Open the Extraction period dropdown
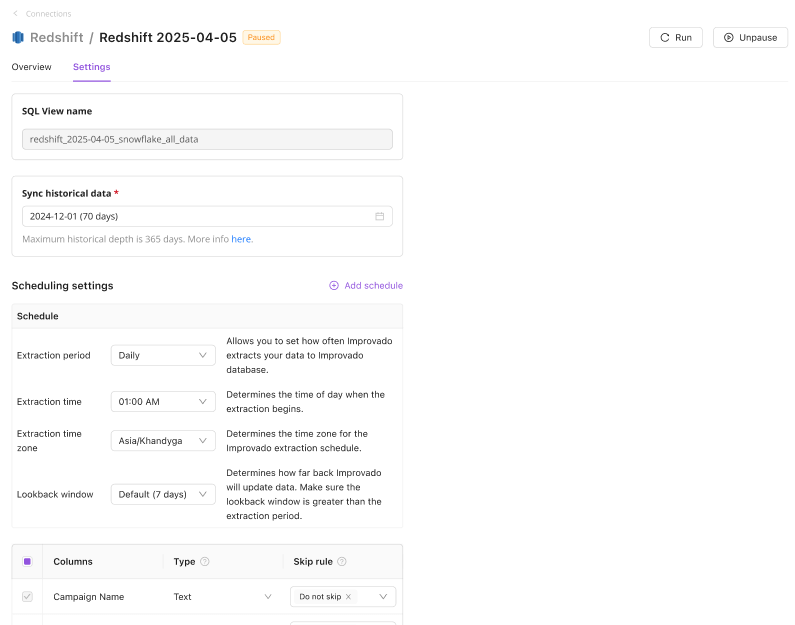Screen dimensions: 795x625 [x=163, y=355]
